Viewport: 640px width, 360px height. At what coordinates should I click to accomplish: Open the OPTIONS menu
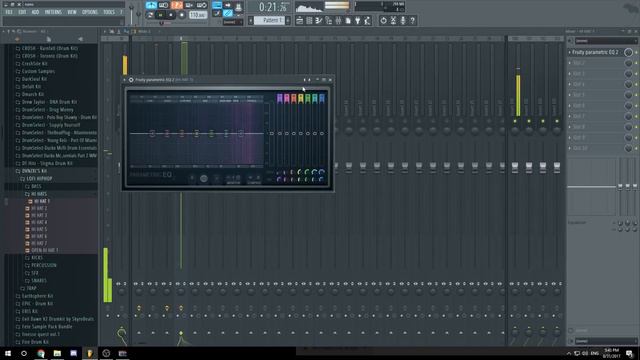click(90, 12)
